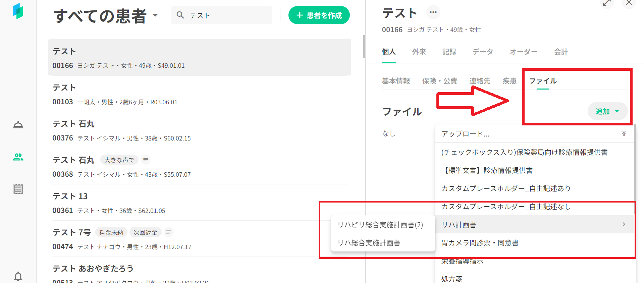Click the 次回返金 tag

click(x=145, y=232)
